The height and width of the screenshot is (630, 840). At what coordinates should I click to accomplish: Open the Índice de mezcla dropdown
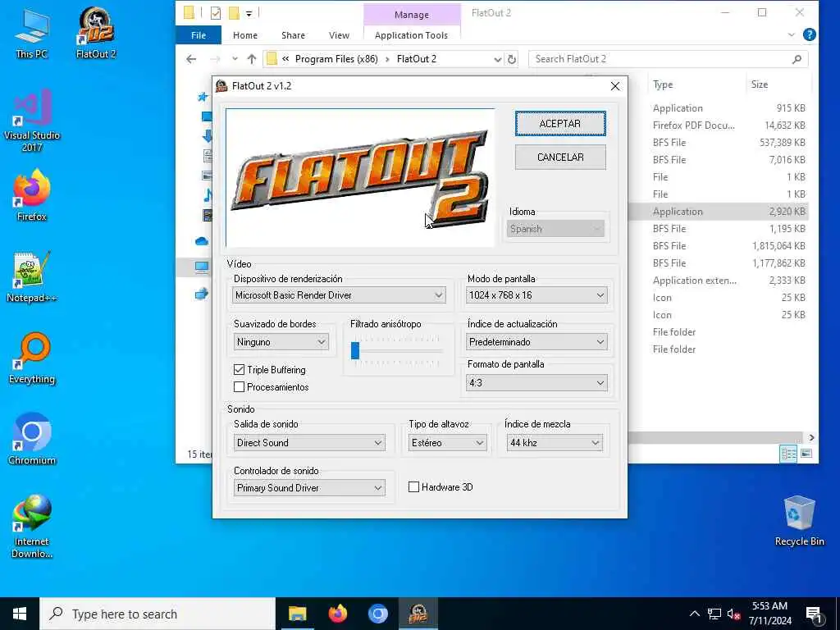tap(555, 442)
